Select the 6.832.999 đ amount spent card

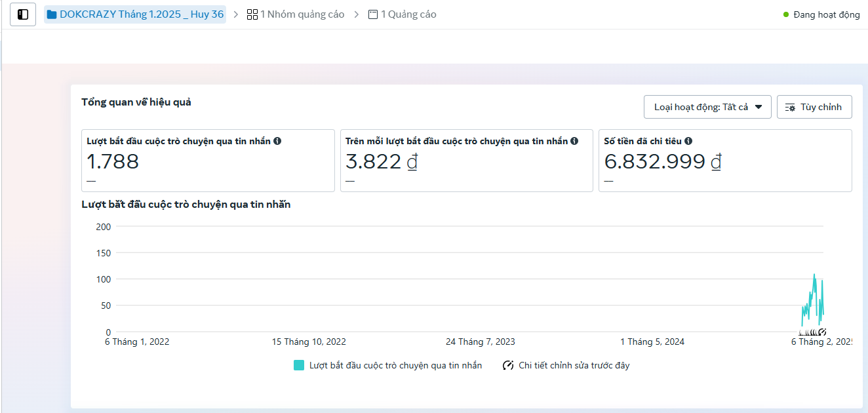725,161
